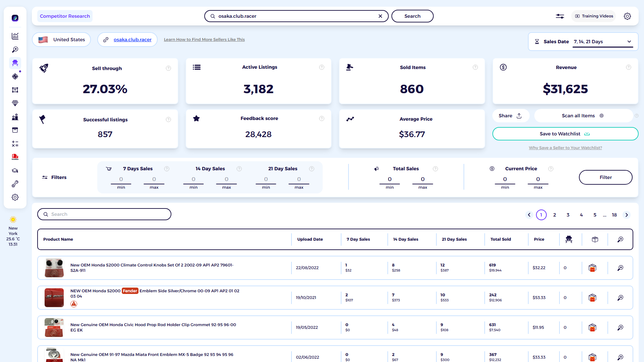
Task: Click magnifier icon for S2000 Climate Control Knobs row
Action: tap(621, 268)
